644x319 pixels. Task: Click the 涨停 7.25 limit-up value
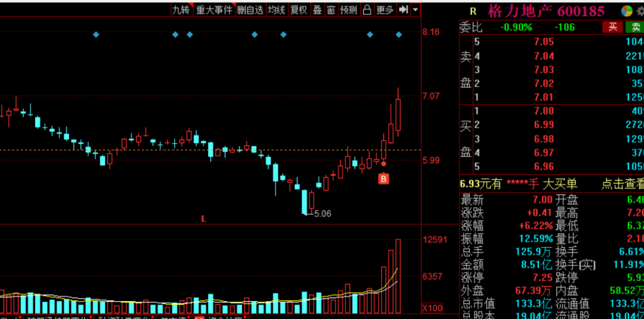pyautogui.click(x=543, y=277)
